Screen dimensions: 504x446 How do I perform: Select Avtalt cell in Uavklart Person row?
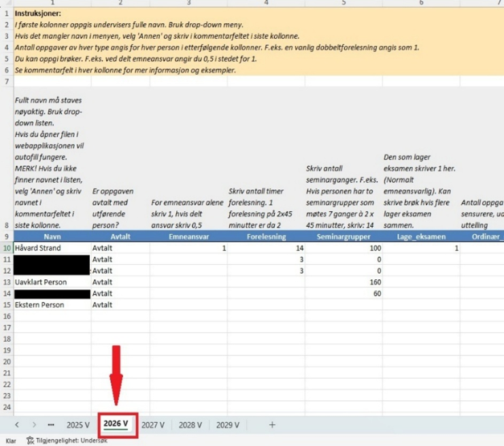click(x=120, y=282)
